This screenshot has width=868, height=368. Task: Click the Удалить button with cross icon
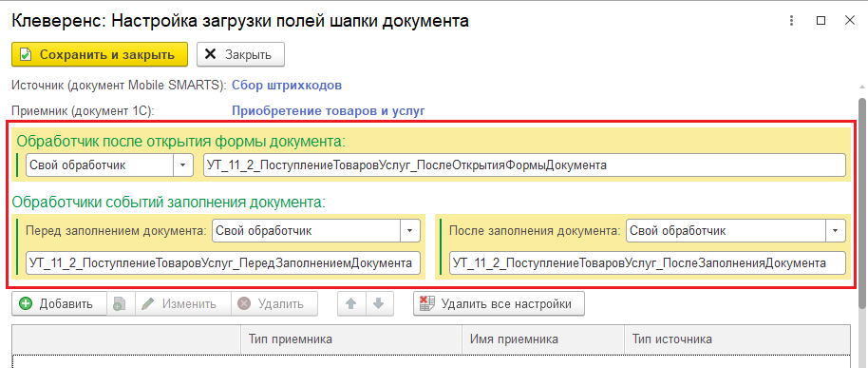(x=274, y=303)
